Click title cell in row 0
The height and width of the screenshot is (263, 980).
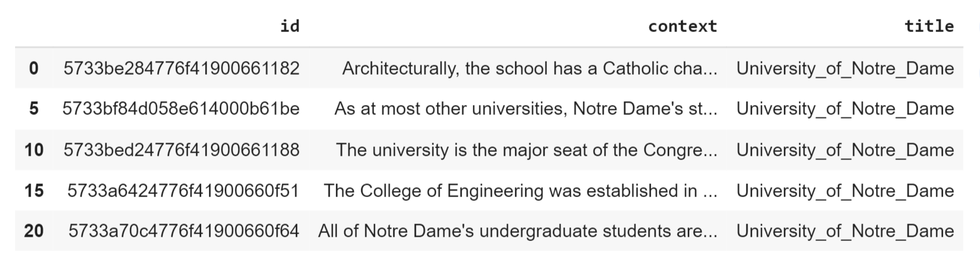[845, 68]
